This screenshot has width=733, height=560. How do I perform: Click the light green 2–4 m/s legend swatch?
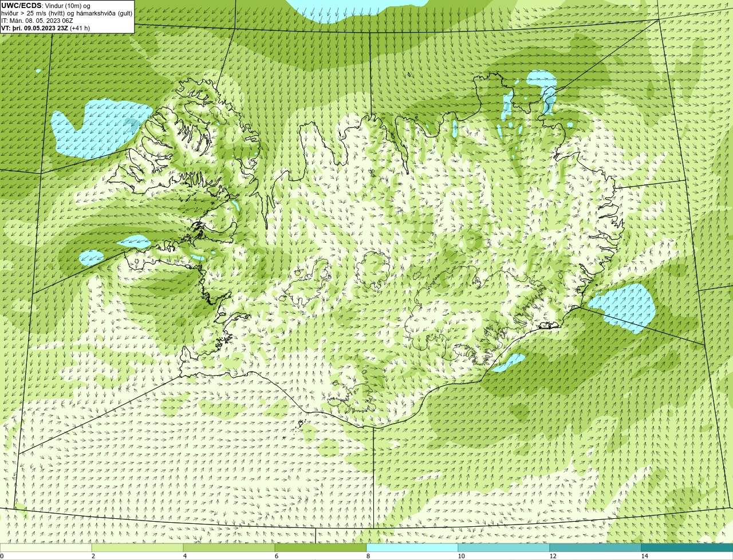137,547
